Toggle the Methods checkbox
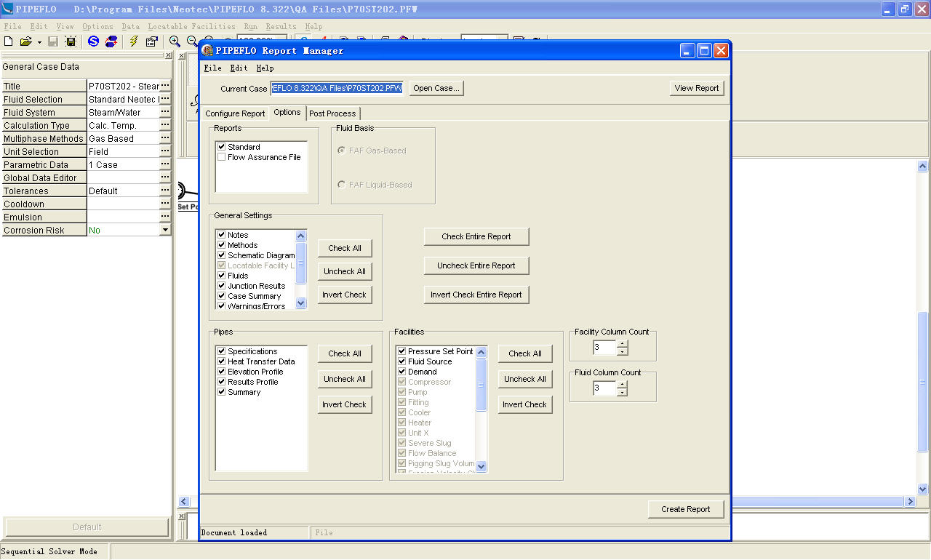Image resolution: width=931 pixels, height=560 pixels. click(221, 245)
